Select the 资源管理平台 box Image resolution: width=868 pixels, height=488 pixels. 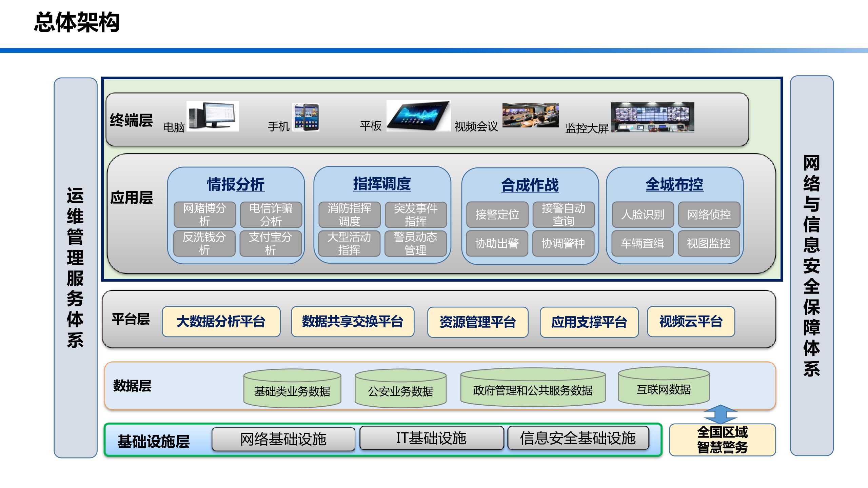pyautogui.click(x=478, y=322)
